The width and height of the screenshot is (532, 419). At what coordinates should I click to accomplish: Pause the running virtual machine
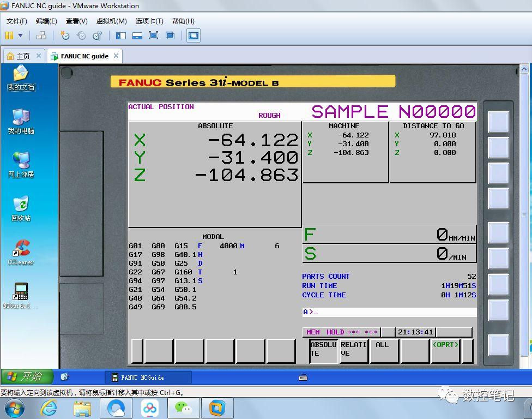click(9, 35)
